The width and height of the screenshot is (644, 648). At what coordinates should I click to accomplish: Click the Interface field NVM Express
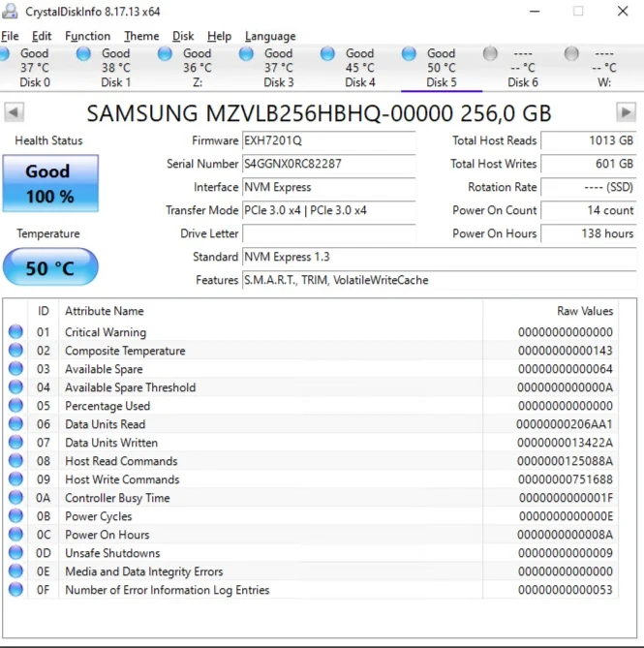coord(329,187)
